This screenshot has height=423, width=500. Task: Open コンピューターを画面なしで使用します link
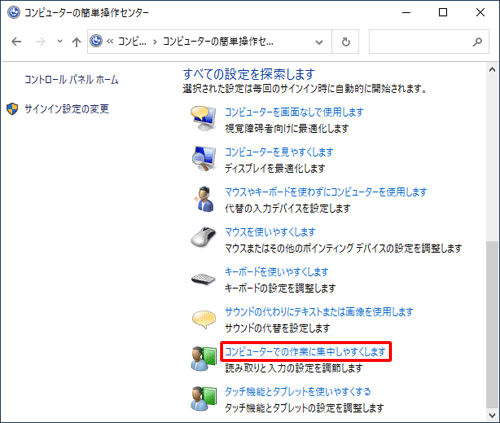[294, 112]
